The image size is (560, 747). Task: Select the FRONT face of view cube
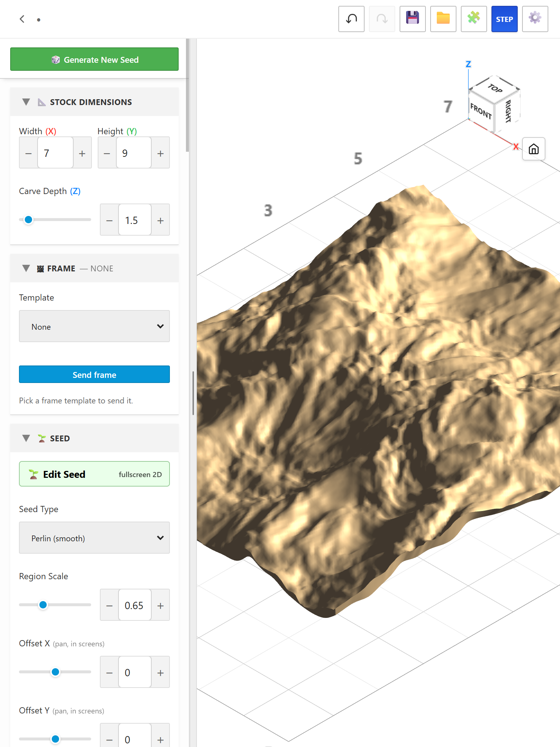pos(481,111)
